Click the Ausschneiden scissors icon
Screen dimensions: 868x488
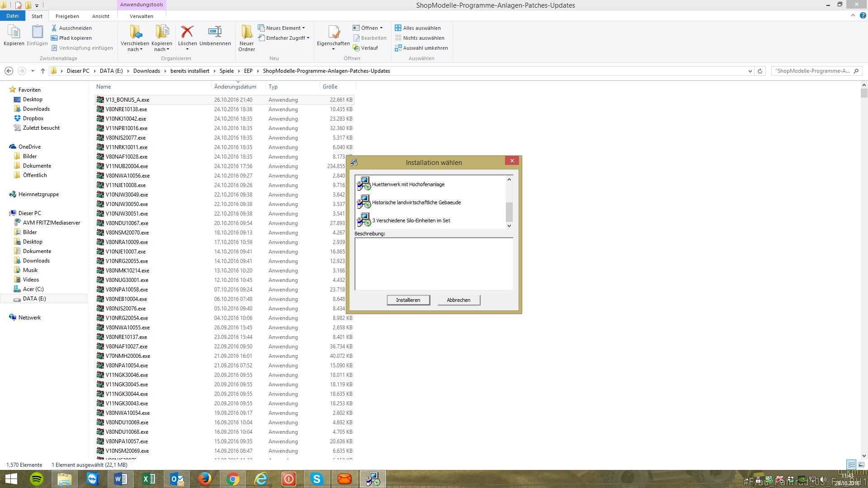pos(54,28)
